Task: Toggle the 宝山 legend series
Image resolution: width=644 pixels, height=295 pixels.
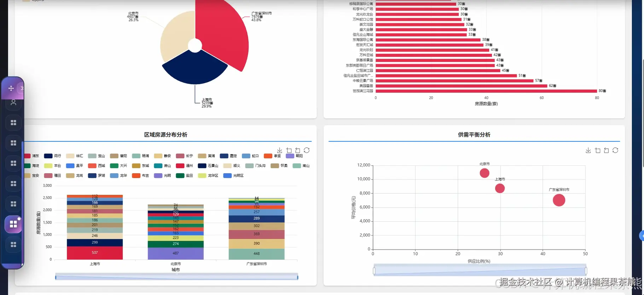Action: (97, 156)
